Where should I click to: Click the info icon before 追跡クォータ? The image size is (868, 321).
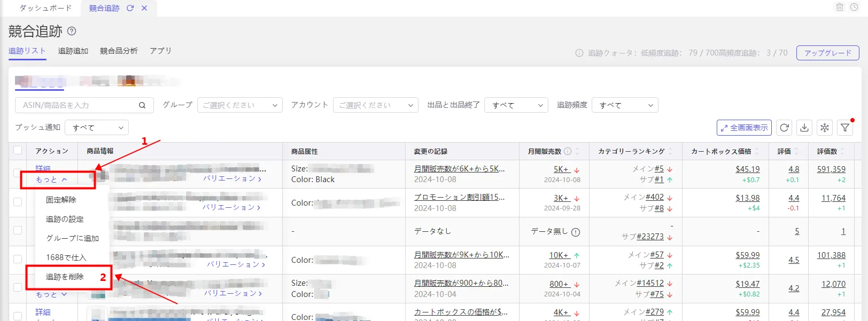[x=579, y=53]
